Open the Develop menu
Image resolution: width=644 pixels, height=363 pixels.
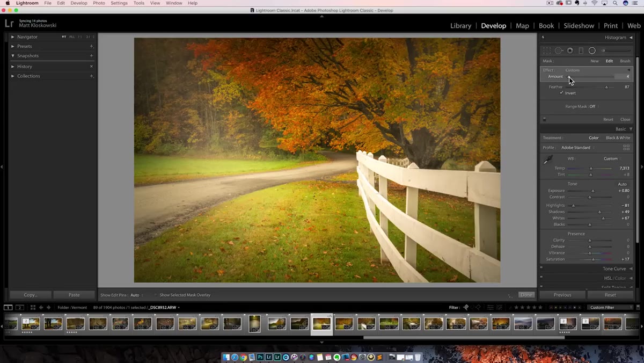(x=79, y=3)
